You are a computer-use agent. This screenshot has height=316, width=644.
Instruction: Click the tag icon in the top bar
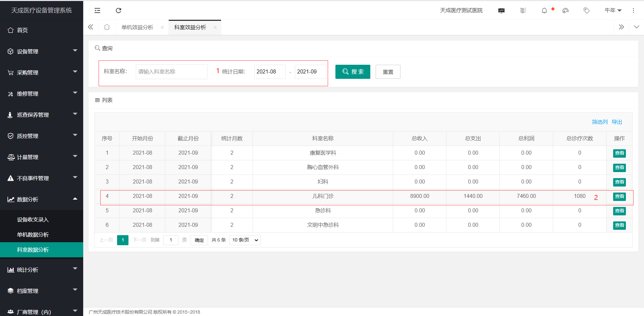(587, 11)
